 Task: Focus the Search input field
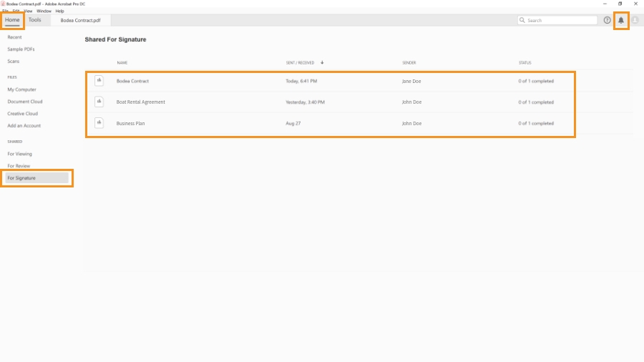point(557,20)
